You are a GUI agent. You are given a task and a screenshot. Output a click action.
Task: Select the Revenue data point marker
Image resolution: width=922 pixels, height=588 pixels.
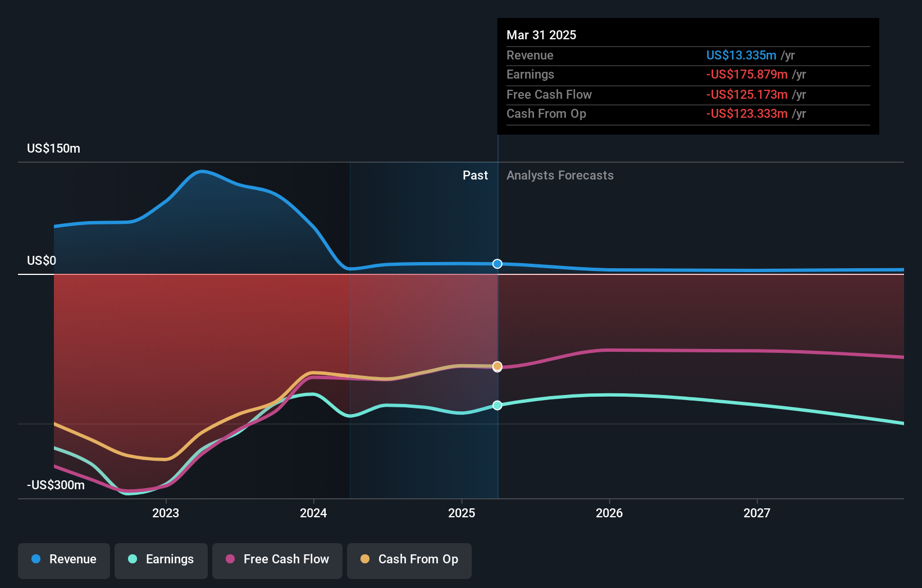497,264
